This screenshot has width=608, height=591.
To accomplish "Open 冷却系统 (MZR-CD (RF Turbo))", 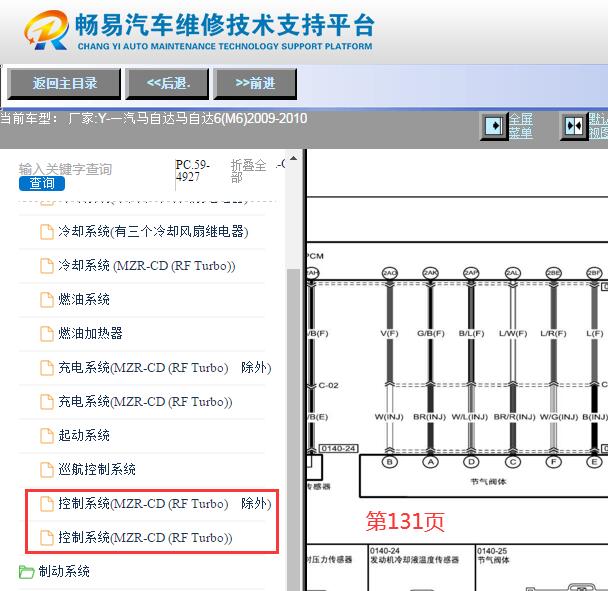I will [x=147, y=266].
